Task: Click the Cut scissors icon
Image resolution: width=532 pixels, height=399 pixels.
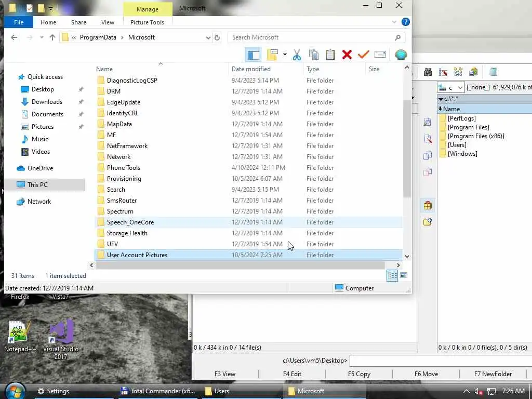Action: click(x=297, y=55)
